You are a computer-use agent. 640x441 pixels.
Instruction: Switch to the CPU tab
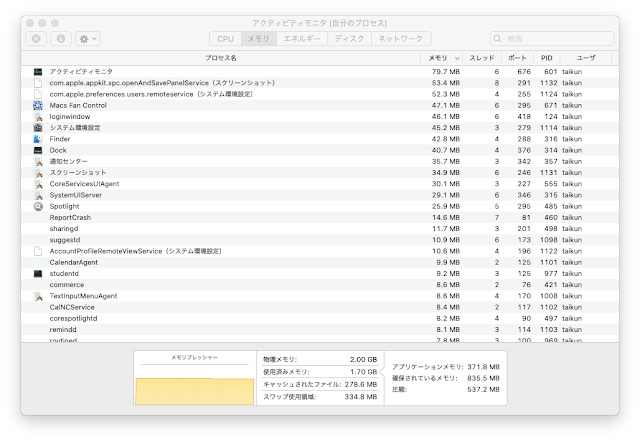(x=225, y=39)
